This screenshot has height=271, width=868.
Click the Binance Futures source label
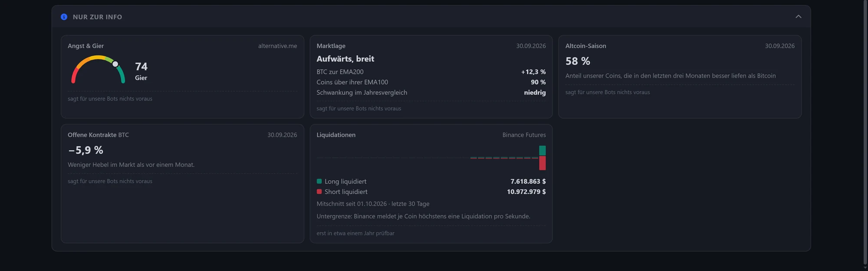(524, 135)
